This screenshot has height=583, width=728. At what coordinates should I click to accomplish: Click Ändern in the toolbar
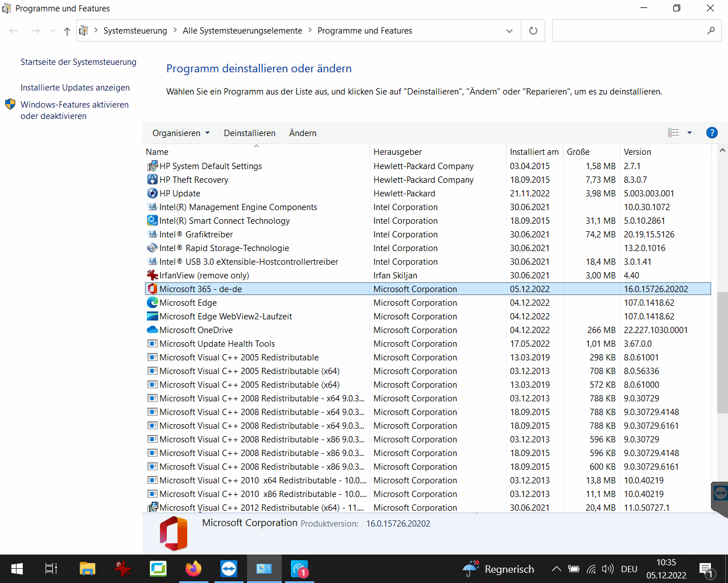click(x=303, y=133)
